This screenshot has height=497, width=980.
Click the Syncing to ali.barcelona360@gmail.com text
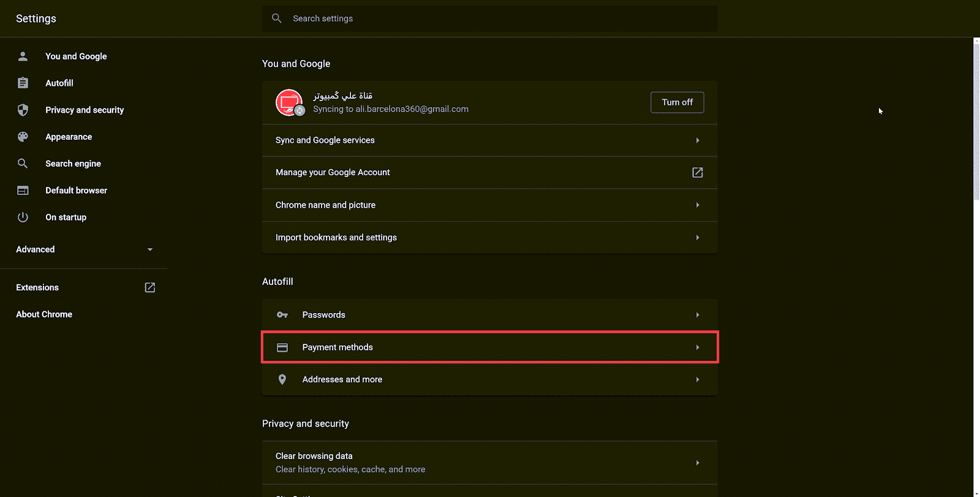391,109
